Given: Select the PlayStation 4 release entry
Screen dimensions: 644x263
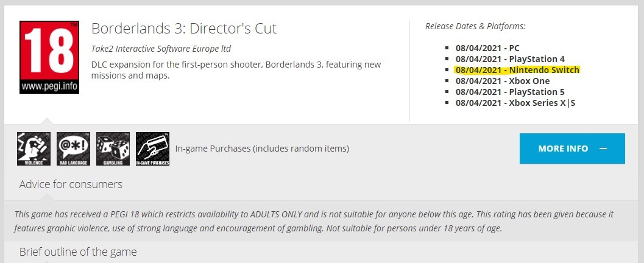Looking at the screenshot, I should [510, 59].
